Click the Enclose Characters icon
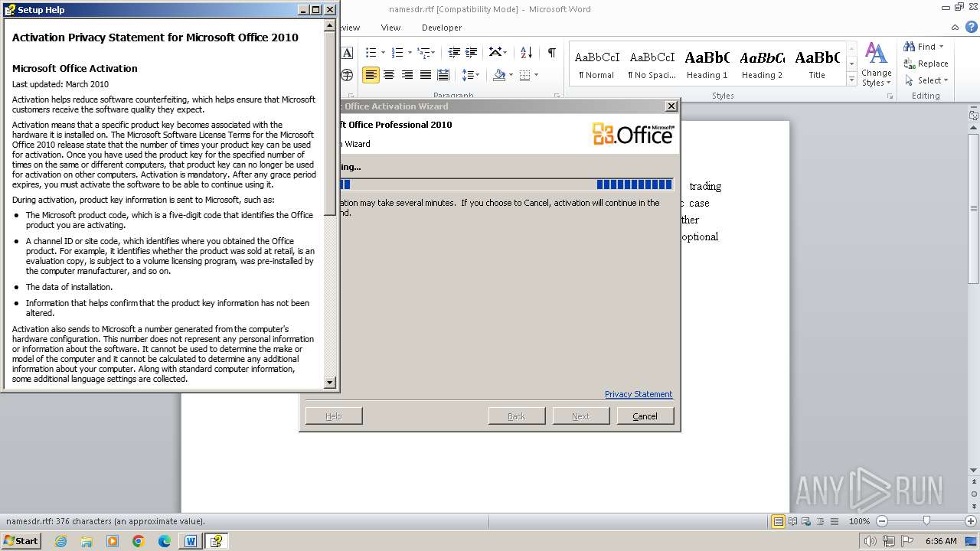Screen dimensions: 980x551 [347, 75]
